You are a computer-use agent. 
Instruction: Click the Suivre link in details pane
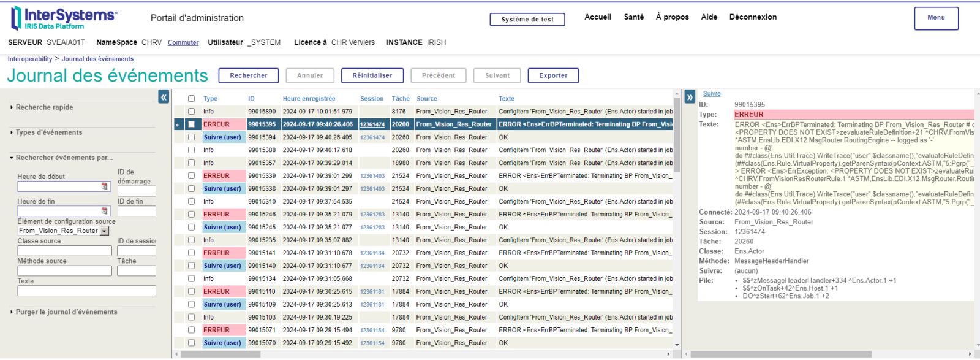coord(712,94)
